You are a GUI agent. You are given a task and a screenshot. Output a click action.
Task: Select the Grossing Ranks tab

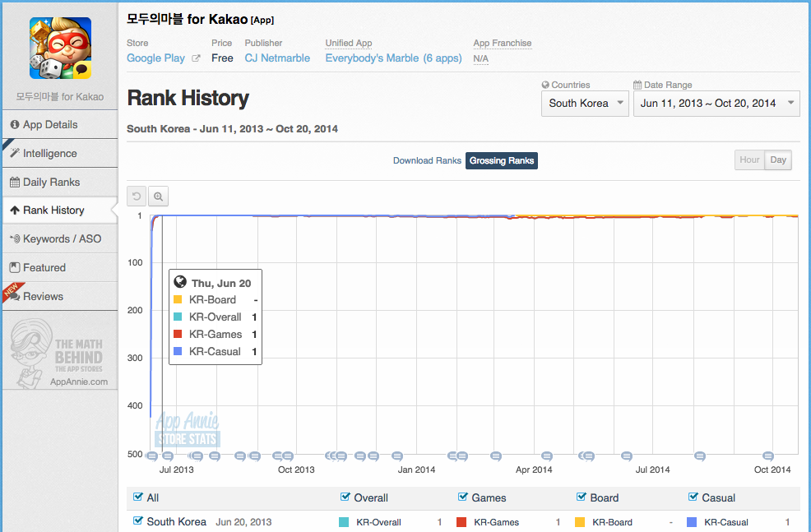coord(501,160)
